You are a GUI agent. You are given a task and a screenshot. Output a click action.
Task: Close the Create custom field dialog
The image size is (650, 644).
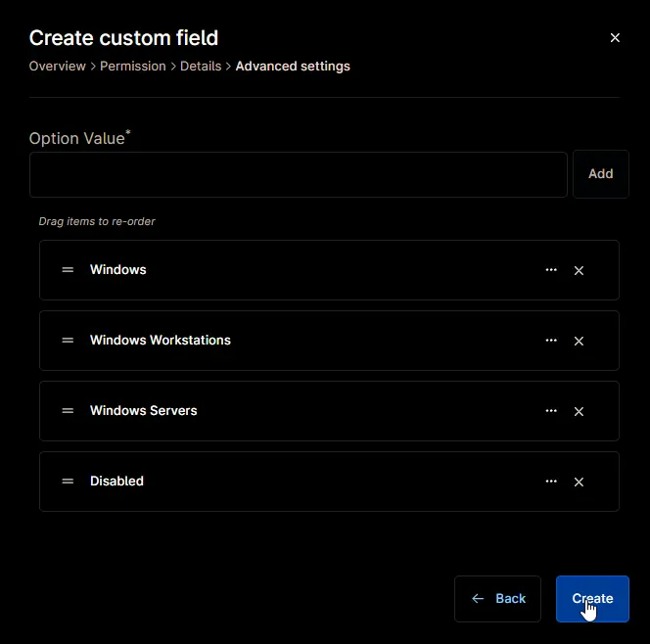615,38
